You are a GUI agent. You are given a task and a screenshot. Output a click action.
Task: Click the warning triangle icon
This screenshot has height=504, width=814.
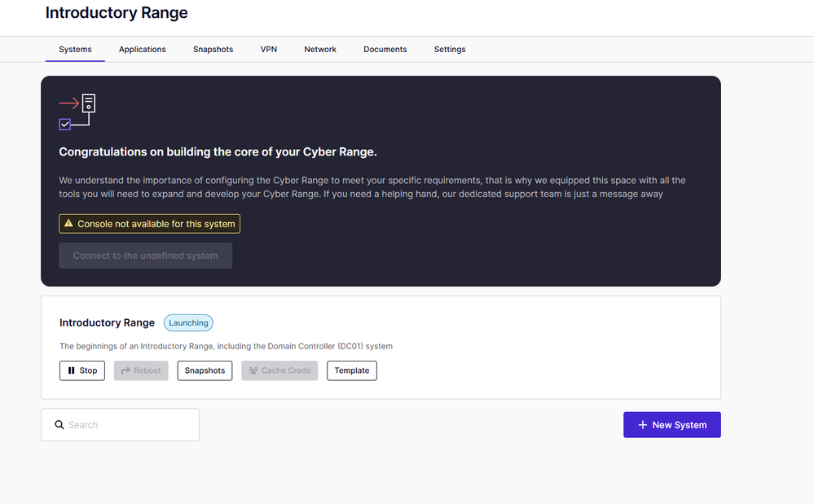68,224
